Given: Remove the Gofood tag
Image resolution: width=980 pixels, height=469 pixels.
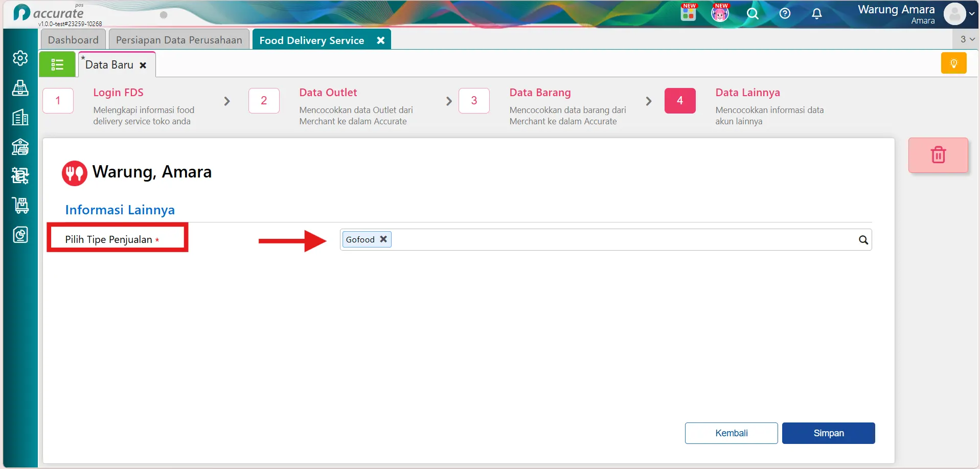Looking at the screenshot, I should [383, 239].
